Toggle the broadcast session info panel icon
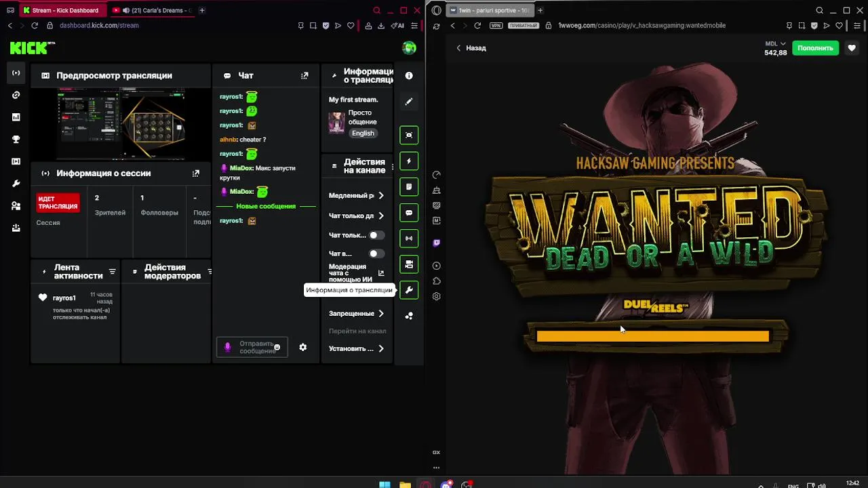 tap(409, 238)
